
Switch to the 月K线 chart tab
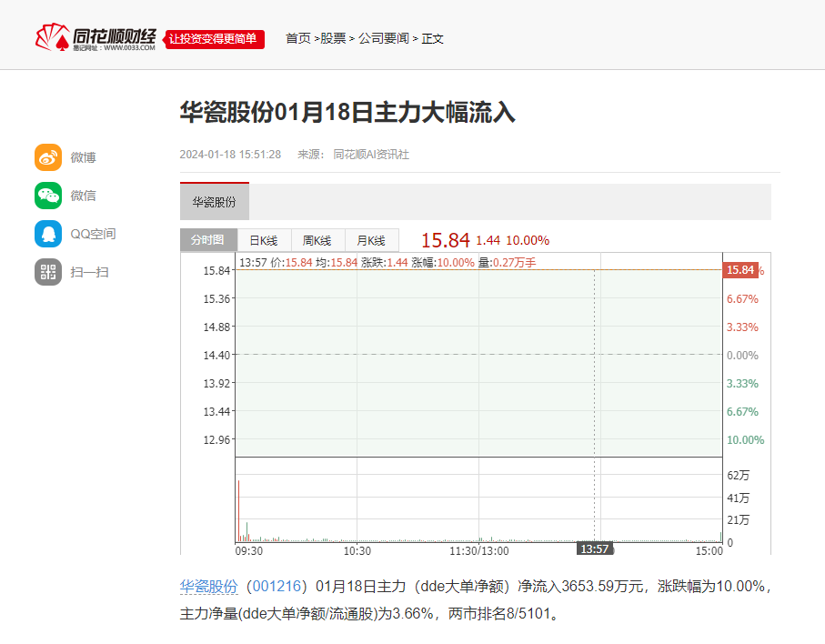tap(371, 240)
